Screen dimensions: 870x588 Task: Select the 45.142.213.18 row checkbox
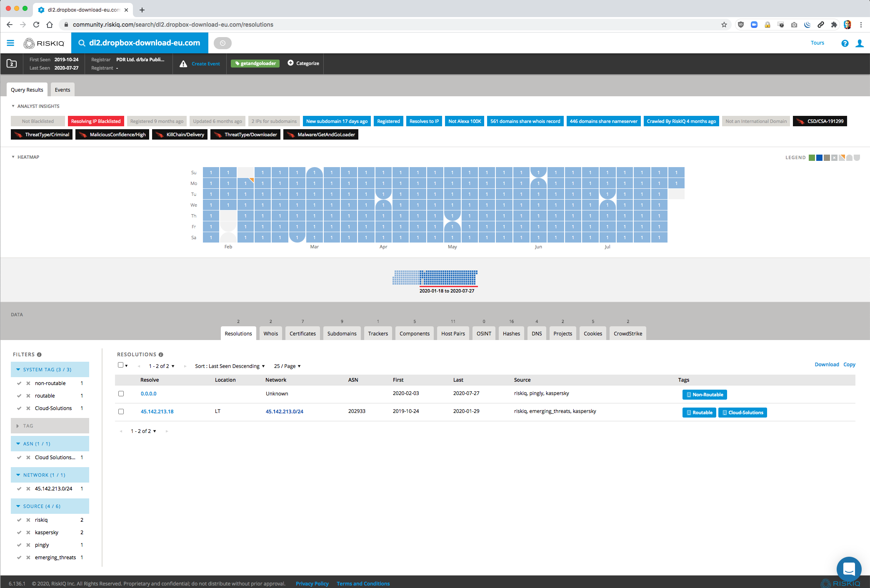(x=121, y=411)
